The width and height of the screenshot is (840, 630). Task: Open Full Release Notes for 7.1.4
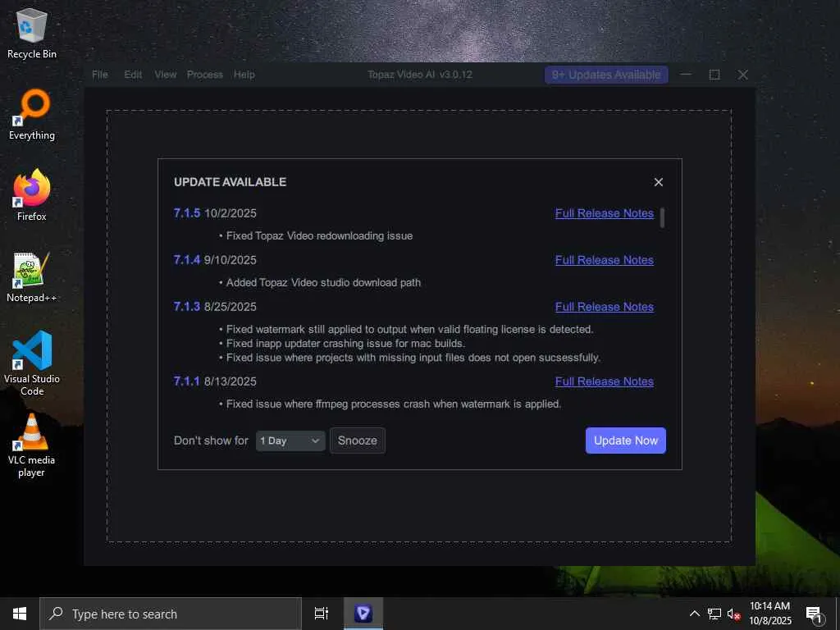[605, 260]
